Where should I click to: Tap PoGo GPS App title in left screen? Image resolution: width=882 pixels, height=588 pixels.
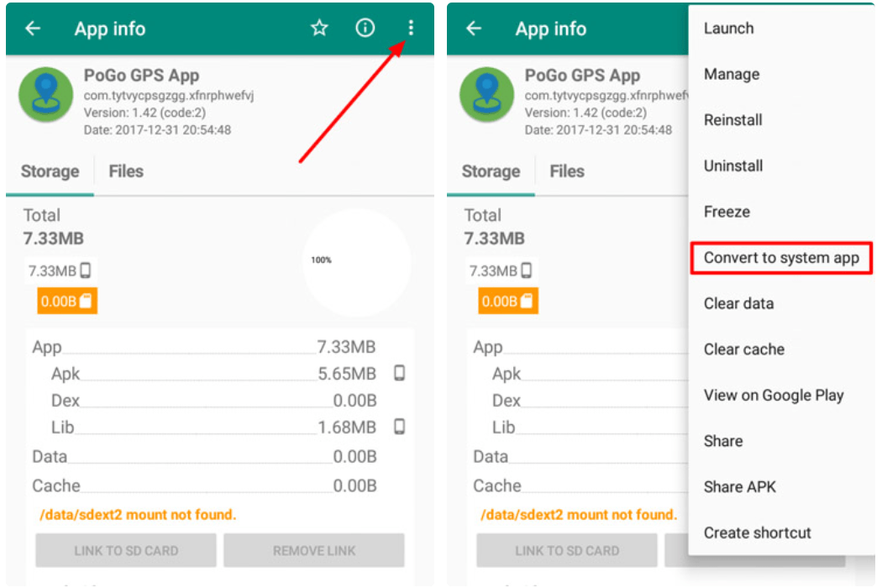[x=141, y=76]
